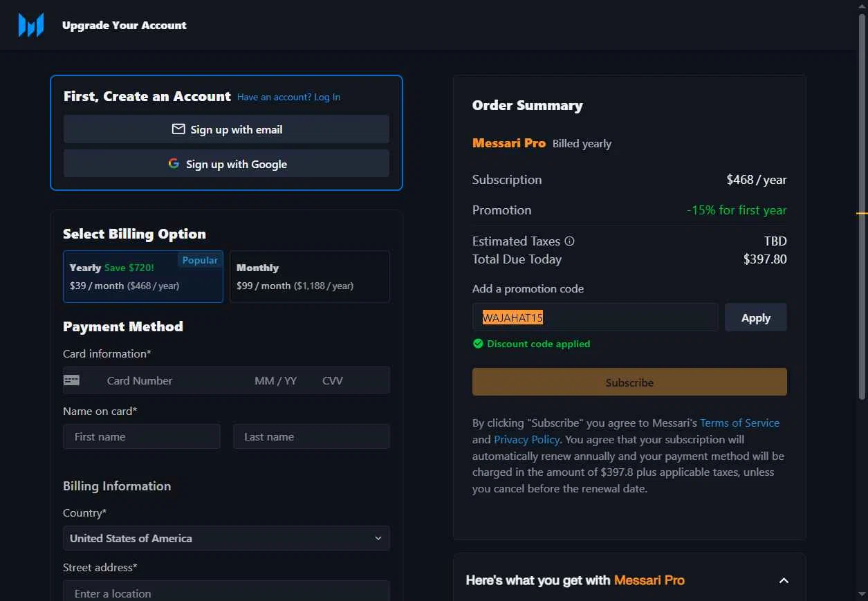Click the 'Billed yearly' text
Screen dimensions: 868x601
[582, 144]
